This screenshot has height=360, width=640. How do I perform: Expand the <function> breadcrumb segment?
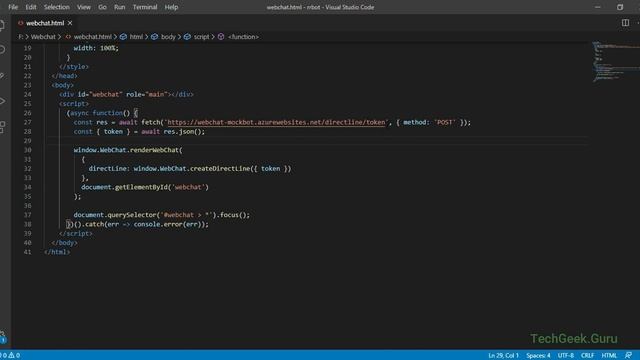click(243, 37)
